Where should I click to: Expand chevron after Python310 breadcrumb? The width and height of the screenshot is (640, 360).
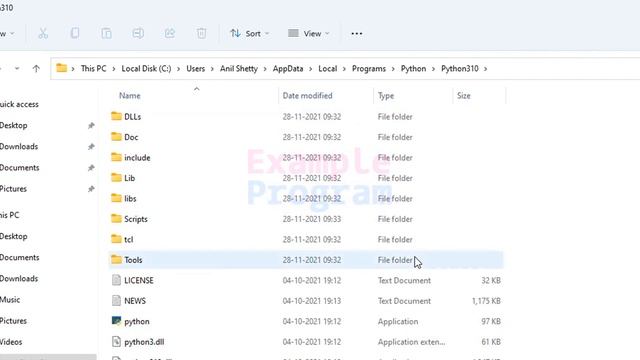click(x=486, y=69)
